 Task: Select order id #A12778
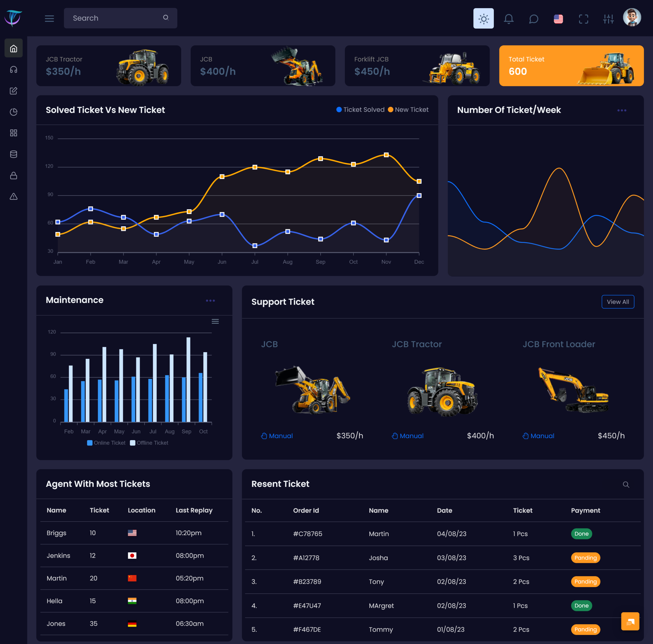[x=306, y=558]
